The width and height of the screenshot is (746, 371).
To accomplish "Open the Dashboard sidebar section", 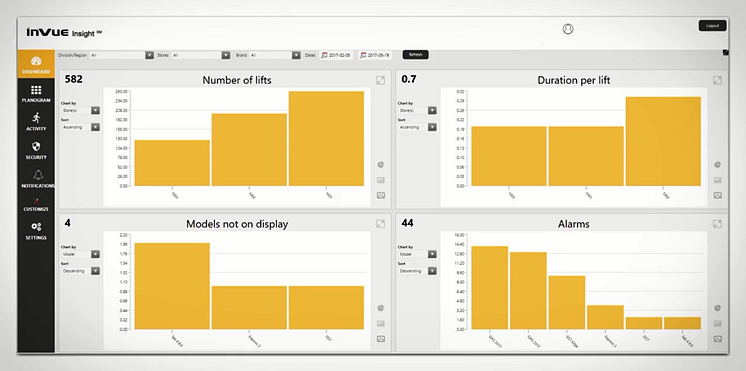I will coord(36,64).
